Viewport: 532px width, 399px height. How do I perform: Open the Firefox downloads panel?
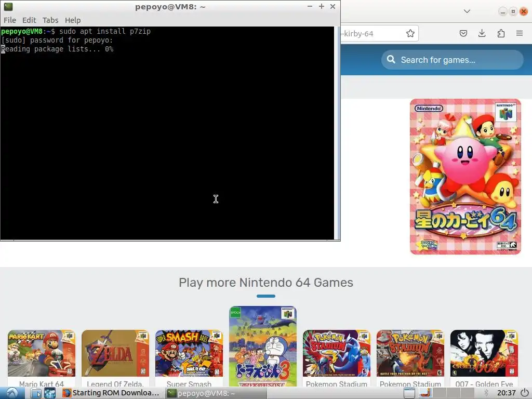[x=482, y=33]
